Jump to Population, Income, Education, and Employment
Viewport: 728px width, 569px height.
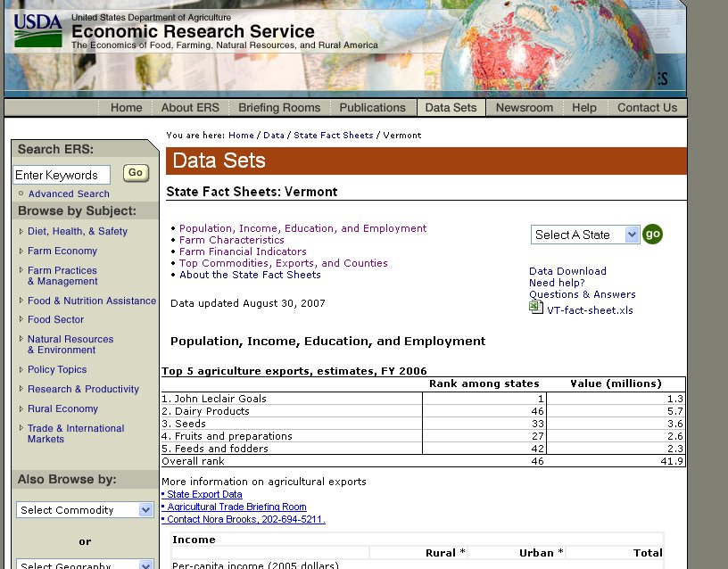click(x=302, y=228)
